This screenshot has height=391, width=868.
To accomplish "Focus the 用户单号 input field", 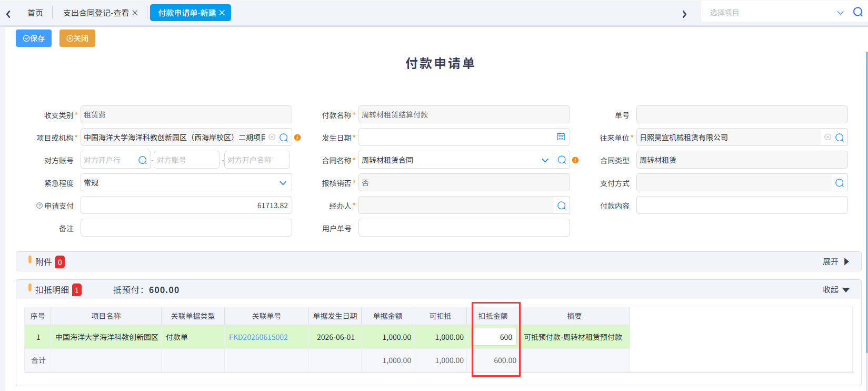I will pyautogui.click(x=464, y=228).
